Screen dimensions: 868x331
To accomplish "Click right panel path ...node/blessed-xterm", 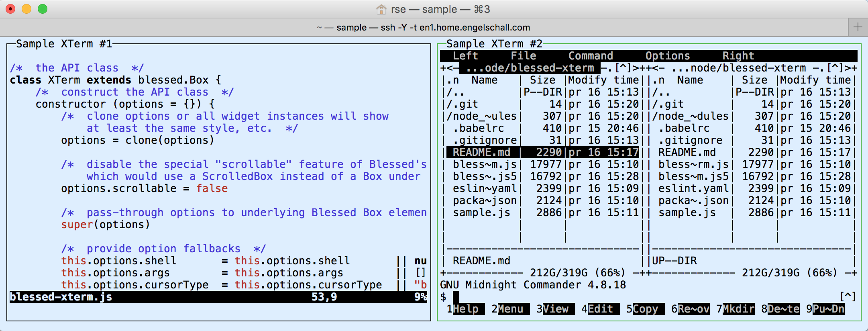I will tap(738, 68).
